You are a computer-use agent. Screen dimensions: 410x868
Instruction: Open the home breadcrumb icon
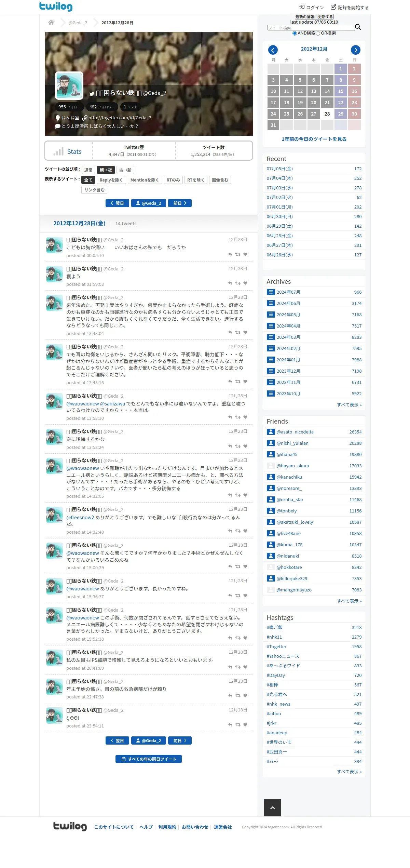[51, 23]
